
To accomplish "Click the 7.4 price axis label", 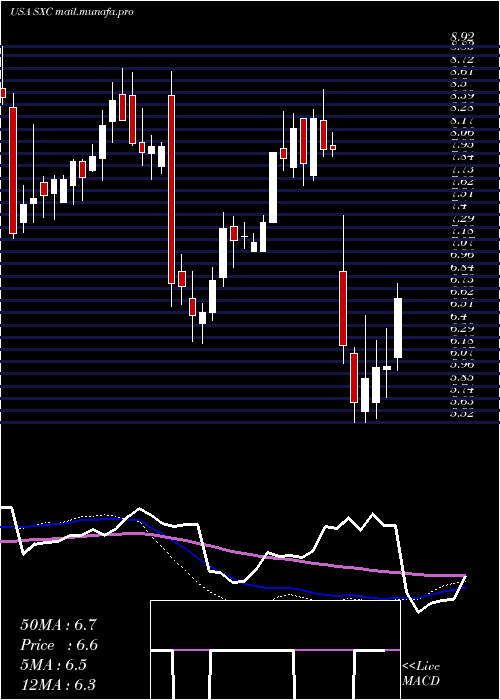I will coord(459,207).
